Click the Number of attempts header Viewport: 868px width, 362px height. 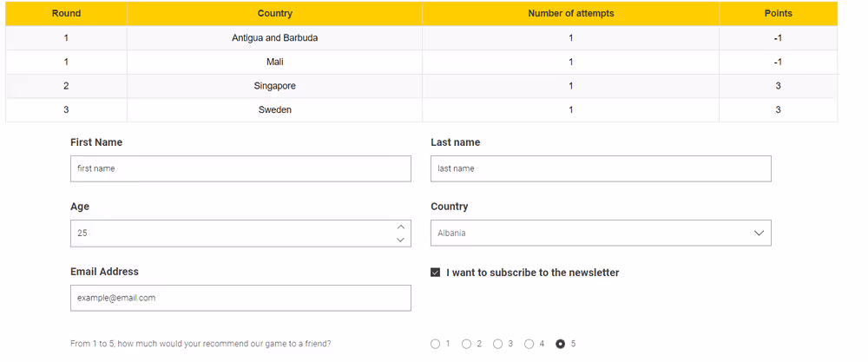[x=571, y=13]
